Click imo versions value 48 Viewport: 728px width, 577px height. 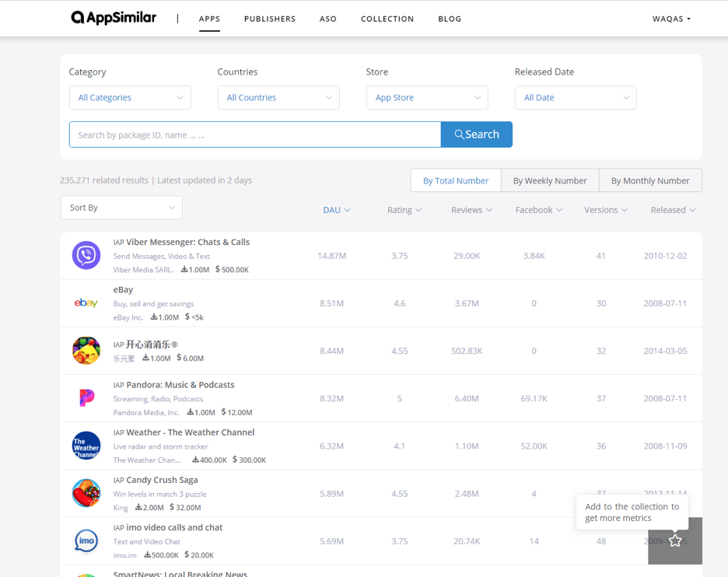click(x=600, y=541)
